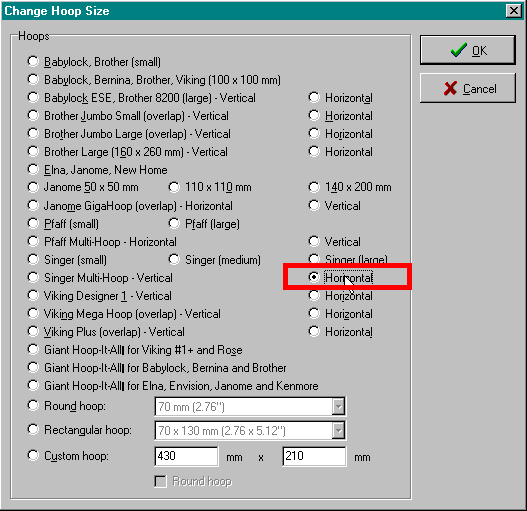Select Viking Designer 1 - Vertical
Image resolution: width=527 pixels, height=511 pixels.
pos(99,296)
